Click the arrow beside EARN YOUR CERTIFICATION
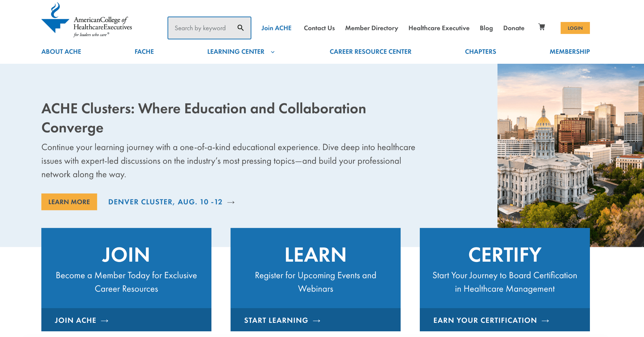The width and height of the screenshot is (644, 337). [546, 321]
